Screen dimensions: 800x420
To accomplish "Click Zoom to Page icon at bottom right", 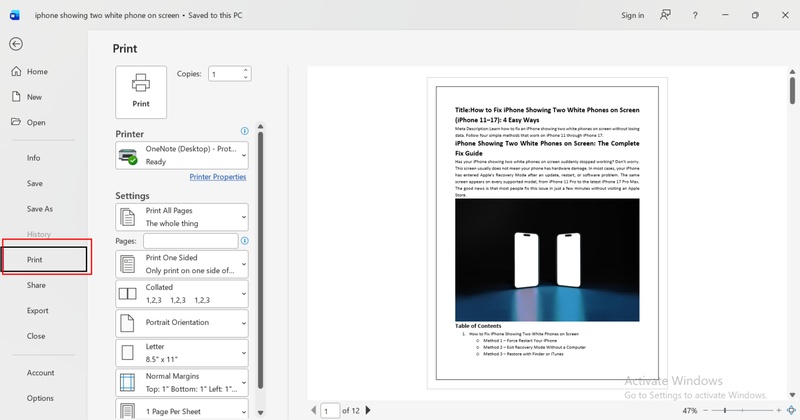I will [791, 410].
